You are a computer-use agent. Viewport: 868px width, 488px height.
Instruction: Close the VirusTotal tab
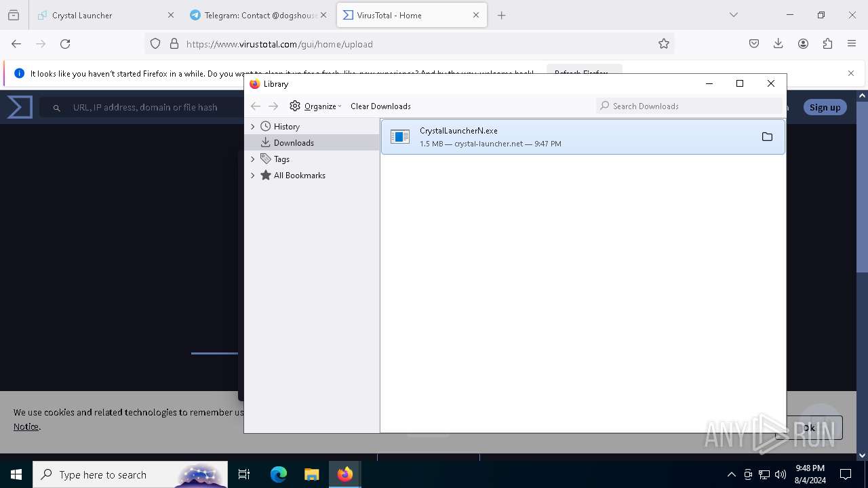(476, 15)
